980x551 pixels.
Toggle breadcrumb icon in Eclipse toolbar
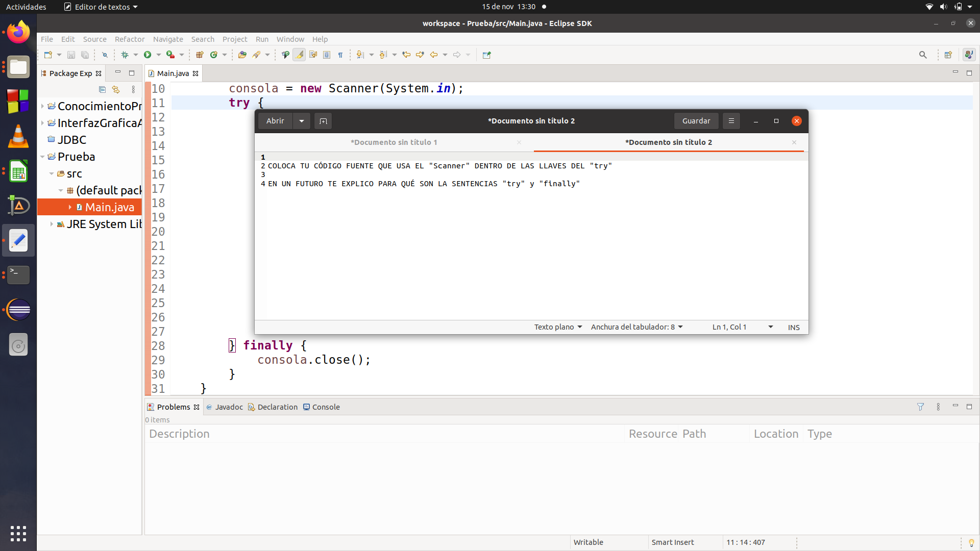[285, 55]
